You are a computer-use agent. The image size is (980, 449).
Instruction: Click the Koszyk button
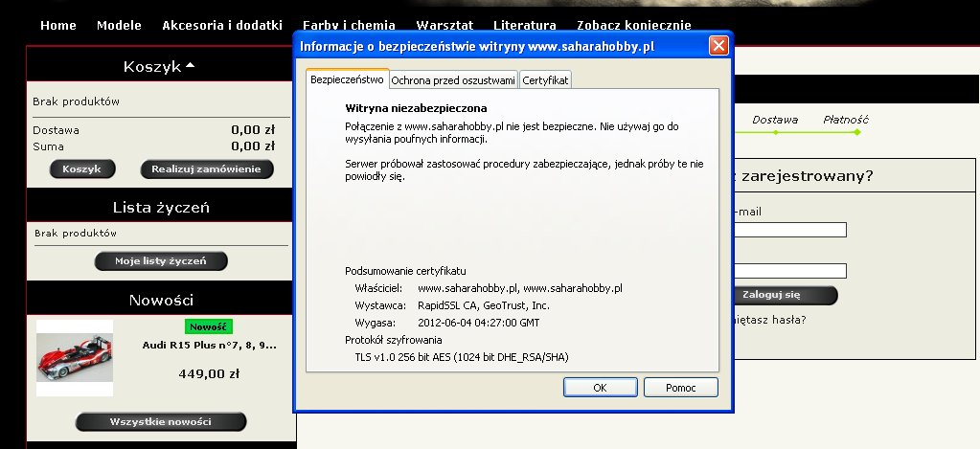click(x=82, y=169)
